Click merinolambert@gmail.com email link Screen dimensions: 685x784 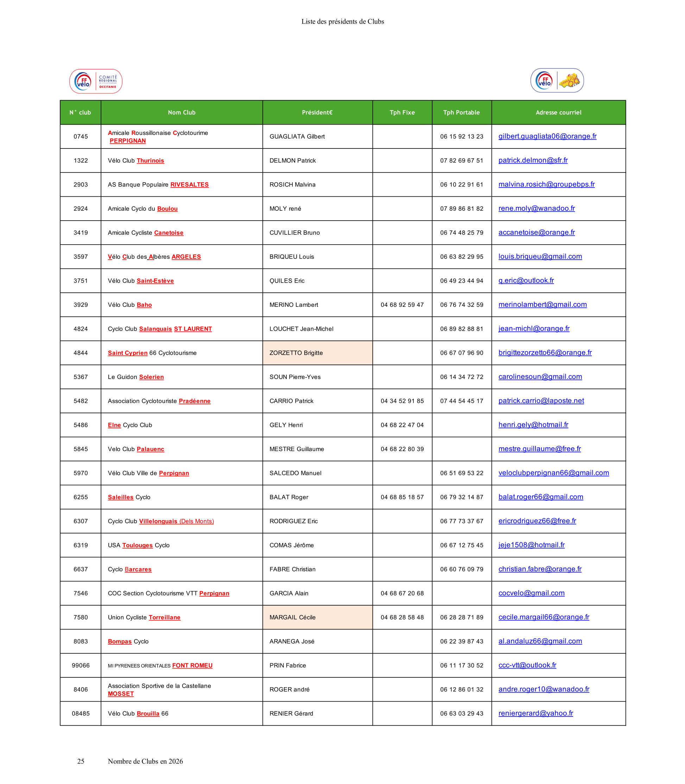click(x=542, y=305)
